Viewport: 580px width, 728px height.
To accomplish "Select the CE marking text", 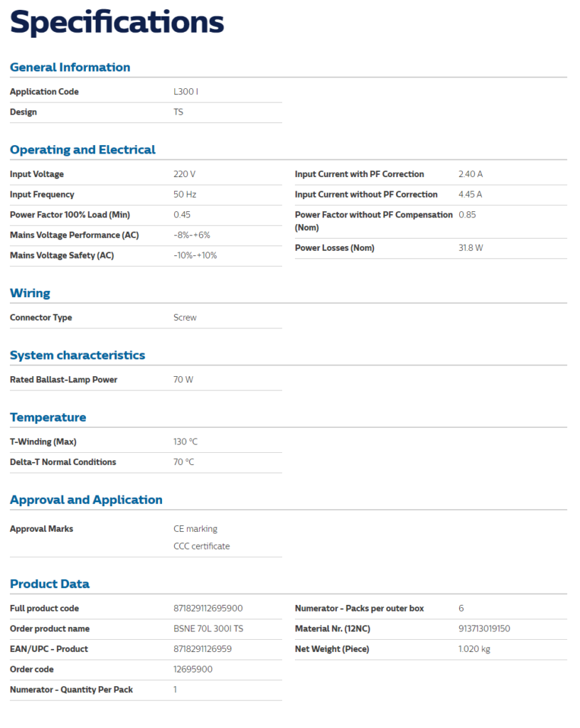I will tap(195, 529).
